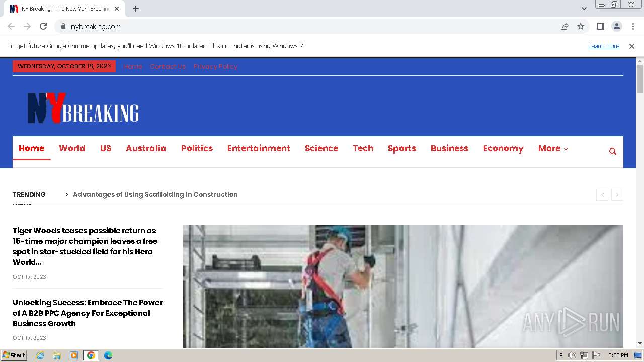
Task: Launch Internet Explorer from taskbar
Action: [40, 355]
